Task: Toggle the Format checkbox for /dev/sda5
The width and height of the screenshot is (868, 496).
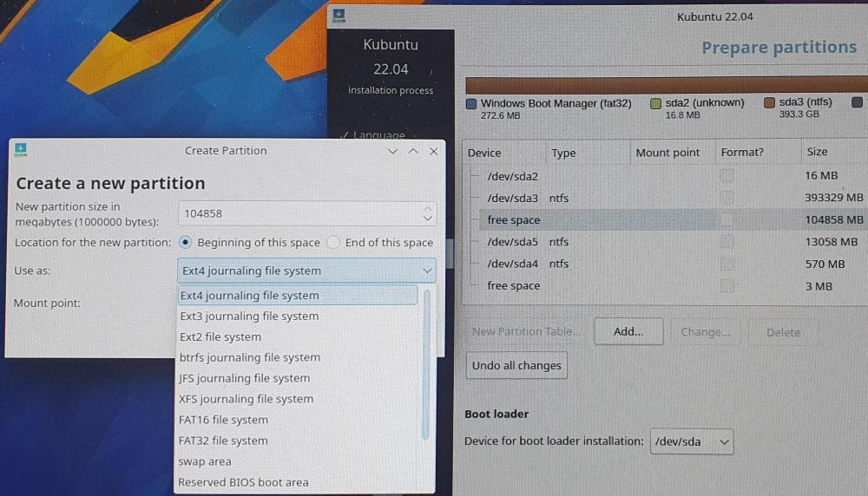Action: pos(727,242)
